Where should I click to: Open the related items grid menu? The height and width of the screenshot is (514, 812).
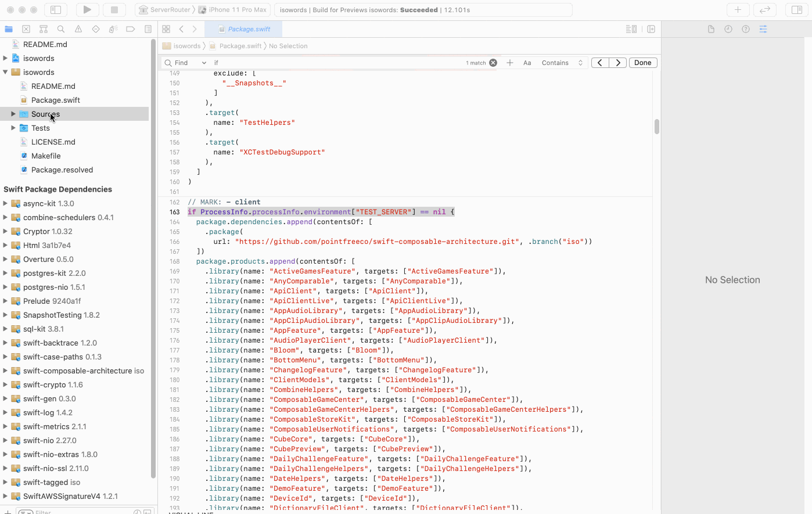pos(166,29)
